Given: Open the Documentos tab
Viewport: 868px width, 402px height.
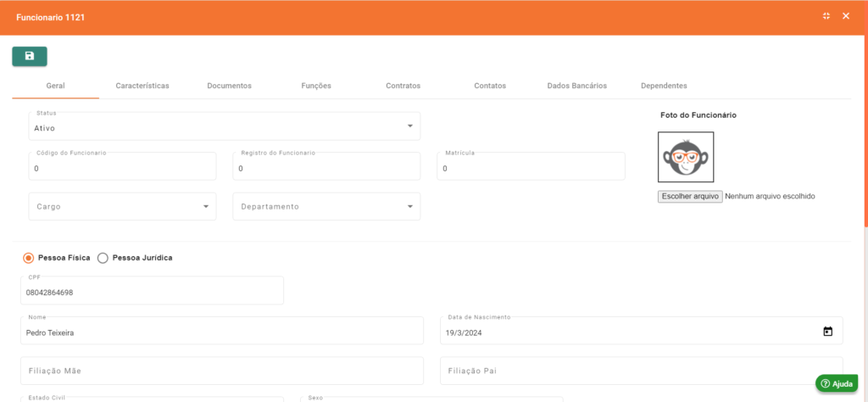Looking at the screenshot, I should (229, 86).
